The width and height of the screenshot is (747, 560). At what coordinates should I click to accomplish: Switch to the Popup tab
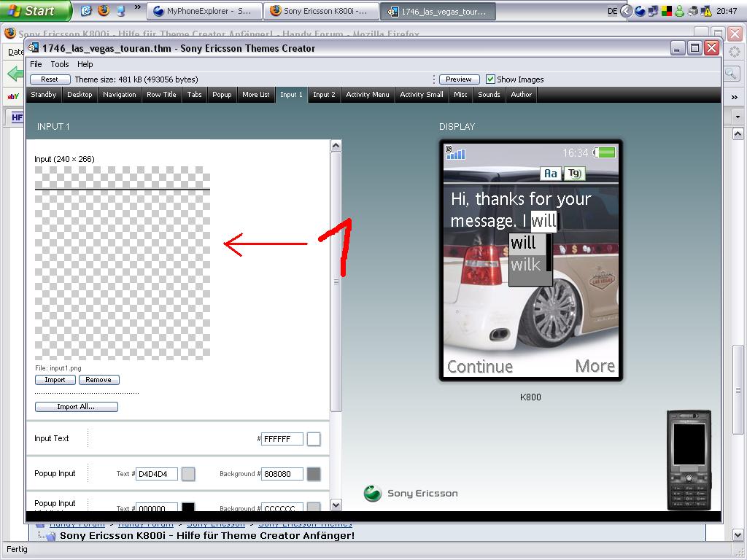pos(222,95)
